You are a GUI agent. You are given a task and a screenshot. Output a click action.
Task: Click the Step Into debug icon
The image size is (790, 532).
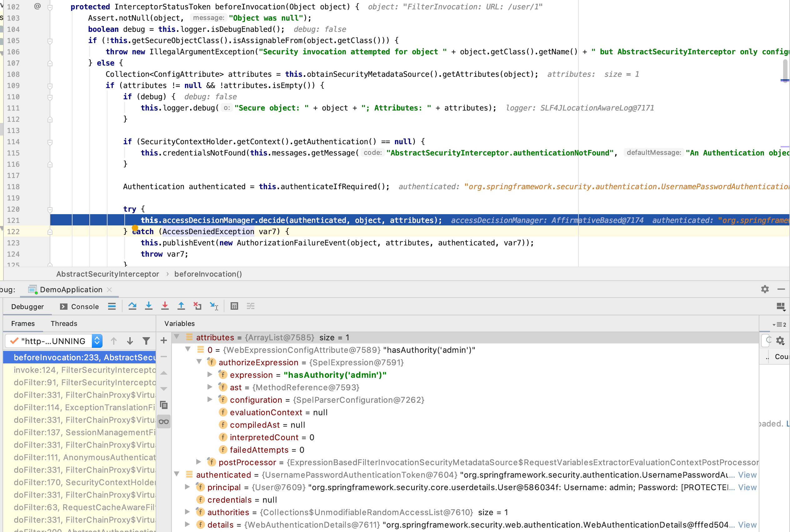pos(148,306)
